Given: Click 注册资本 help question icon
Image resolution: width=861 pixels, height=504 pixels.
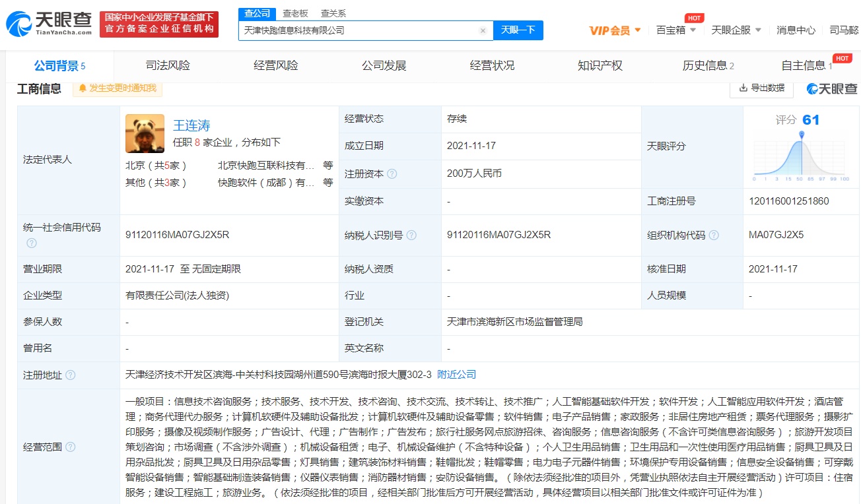Looking at the screenshot, I should (392, 174).
